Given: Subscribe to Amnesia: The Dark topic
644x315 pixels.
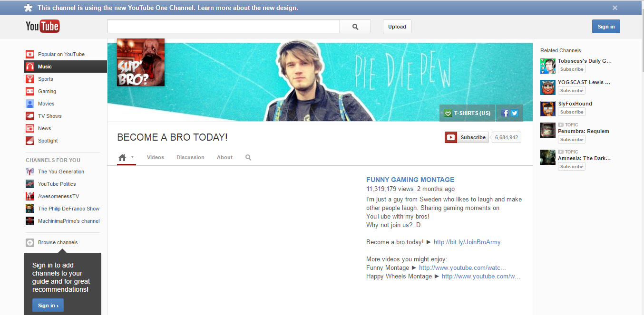Looking at the screenshot, I should tap(572, 167).
